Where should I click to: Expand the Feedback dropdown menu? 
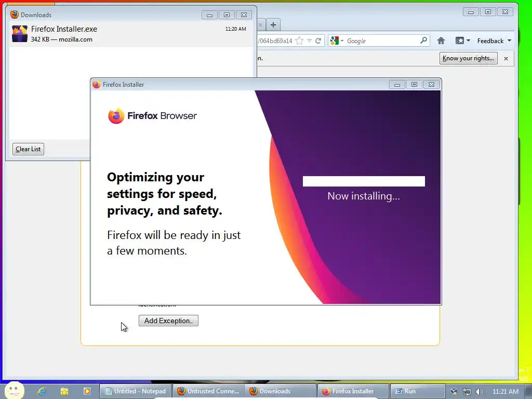(x=495, y=41)
